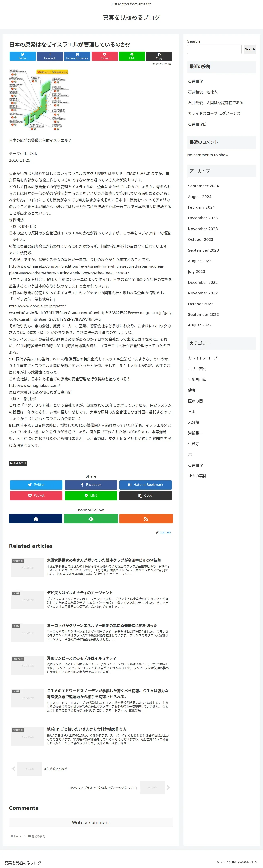Open recent post 石井和俊氏

(x=197, y=124)
